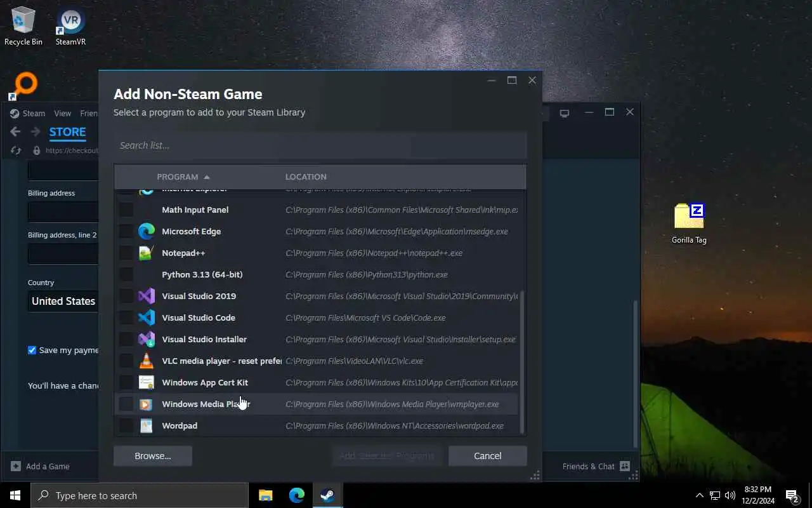Click the Steam forward arrow in Store window
Screen dimensions: 812x508
(36, 131)
